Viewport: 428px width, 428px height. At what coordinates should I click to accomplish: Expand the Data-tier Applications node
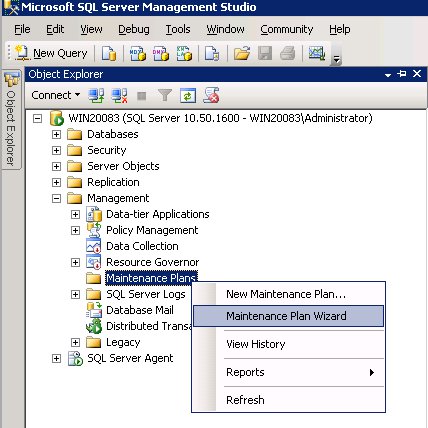coord(75,214)
